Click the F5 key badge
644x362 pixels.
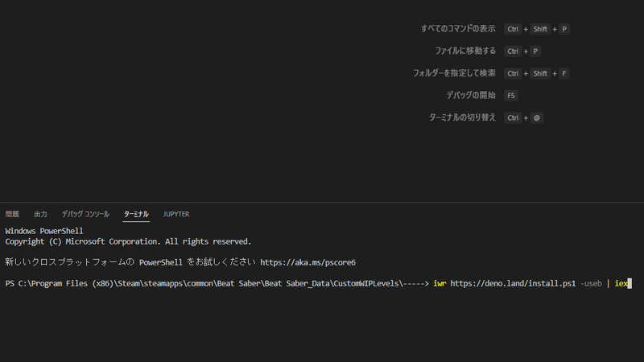[511, 96]
